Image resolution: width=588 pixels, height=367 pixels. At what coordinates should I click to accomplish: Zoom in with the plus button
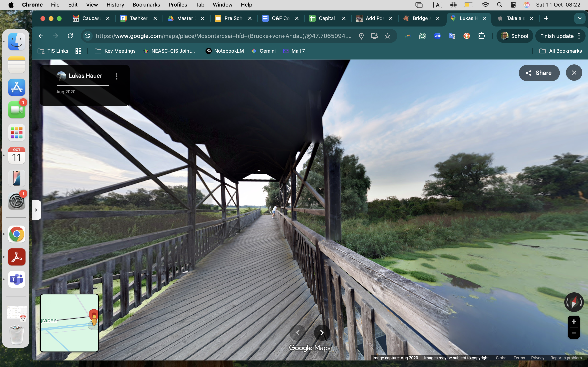[574, 322]
